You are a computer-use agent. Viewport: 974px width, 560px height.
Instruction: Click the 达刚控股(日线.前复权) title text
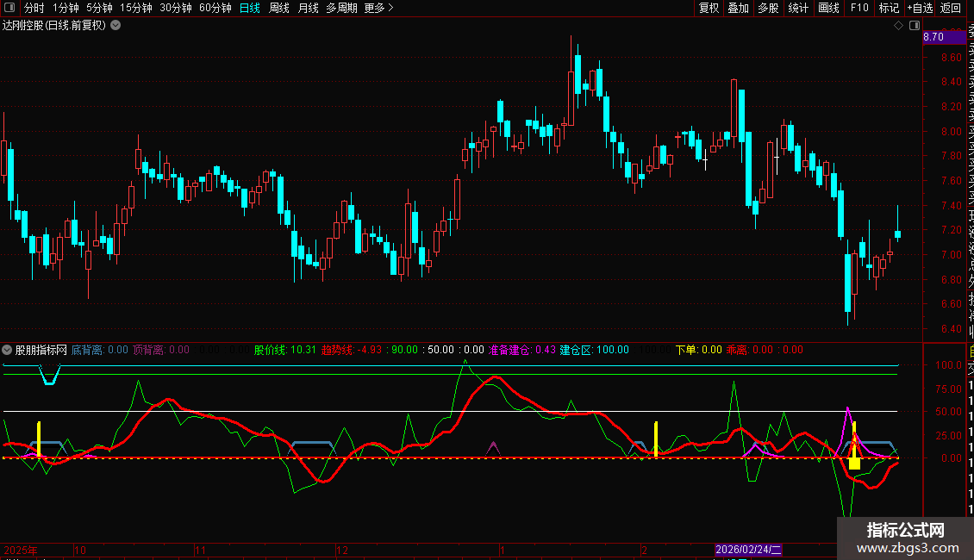[x=54, y=26]
